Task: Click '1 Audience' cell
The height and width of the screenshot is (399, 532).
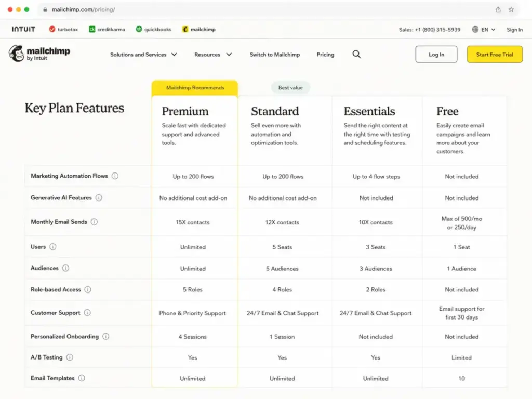Action: click(461, 269)
